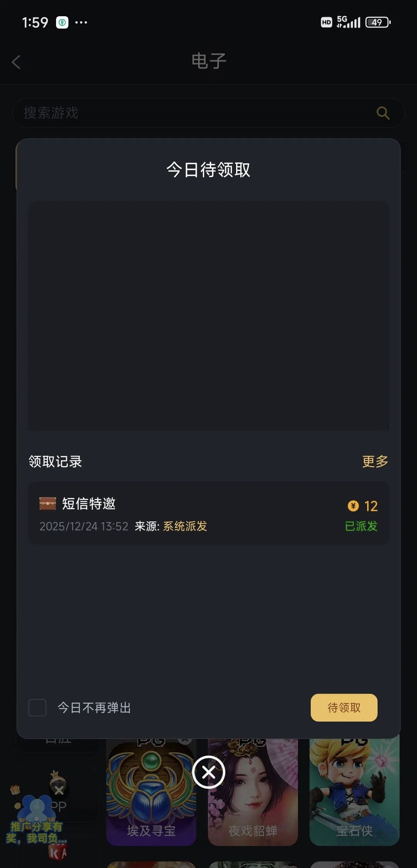Close the popup with circled X
Image resolution: width=417 pixels, height=868 pixels.
[208, 772]
